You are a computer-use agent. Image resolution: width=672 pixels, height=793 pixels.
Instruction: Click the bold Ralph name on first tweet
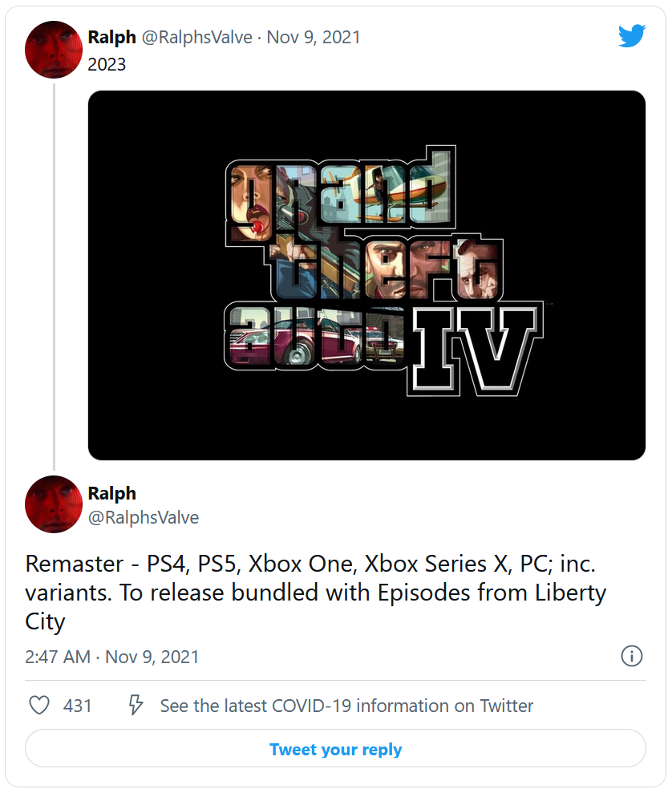tap(111, 37)
